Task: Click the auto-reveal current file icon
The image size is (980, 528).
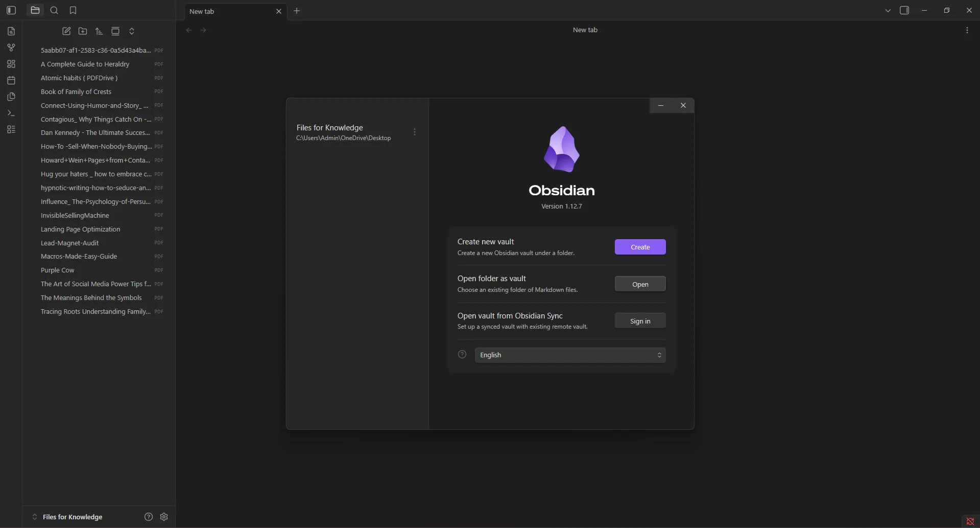Action: pyautogui.click(x=115, y=31)
